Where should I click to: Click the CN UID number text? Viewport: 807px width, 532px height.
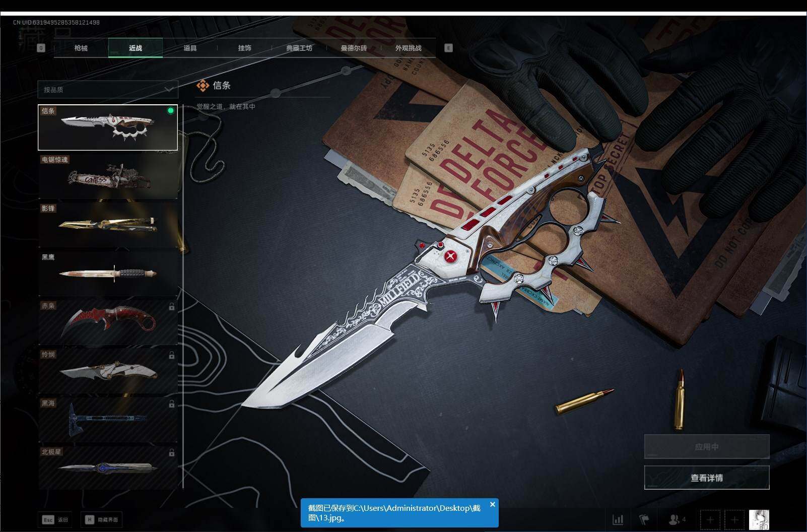pos(56,23)
